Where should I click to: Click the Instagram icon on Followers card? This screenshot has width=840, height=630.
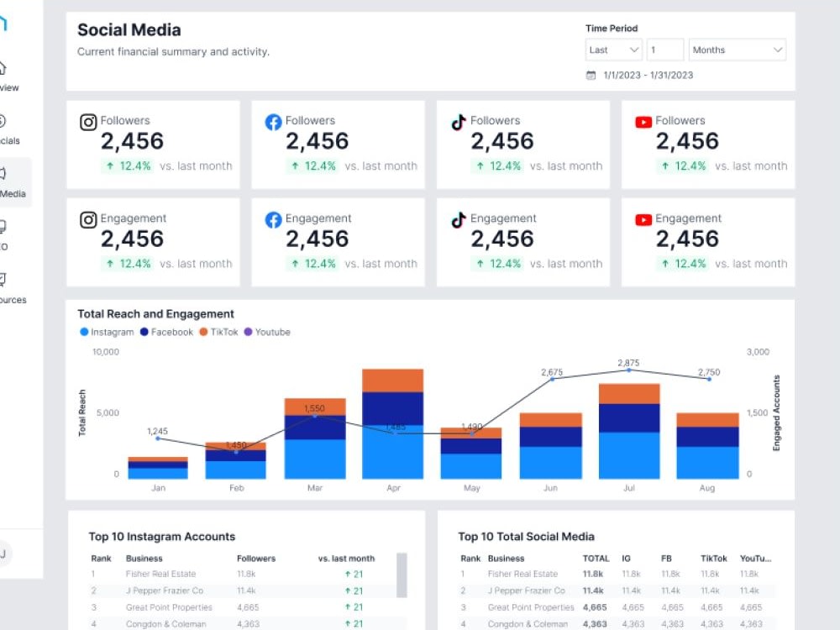pyautogui.click(x=88, y=122)
